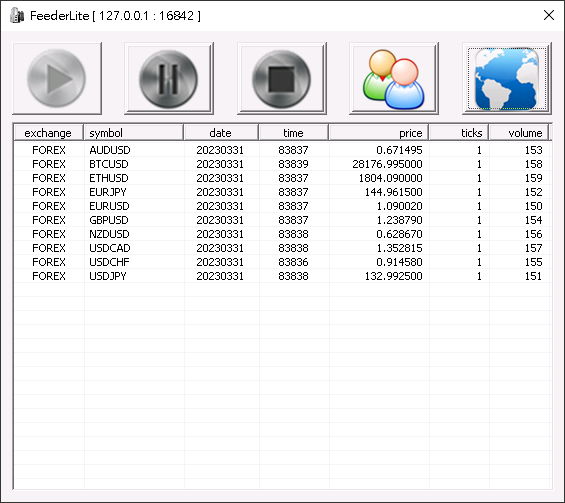Select the AUDUSD row
The height and width of the screenshot is (503, 565).
(282, 150)
